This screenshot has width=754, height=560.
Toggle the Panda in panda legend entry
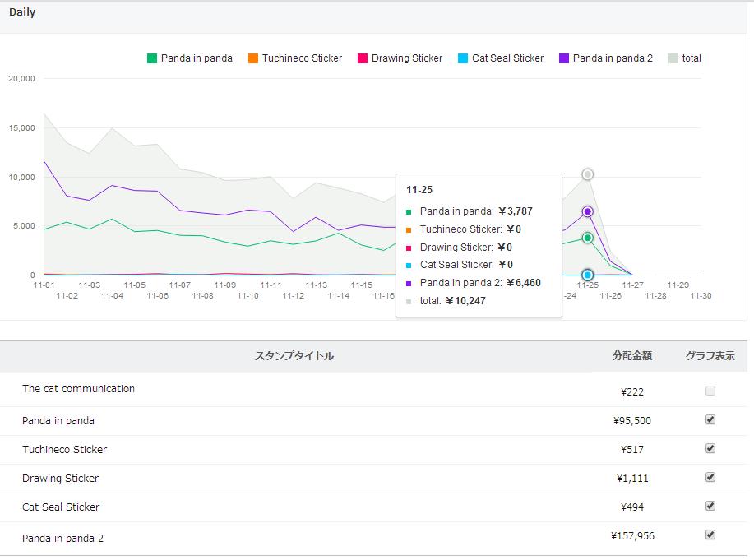point(190,58)
